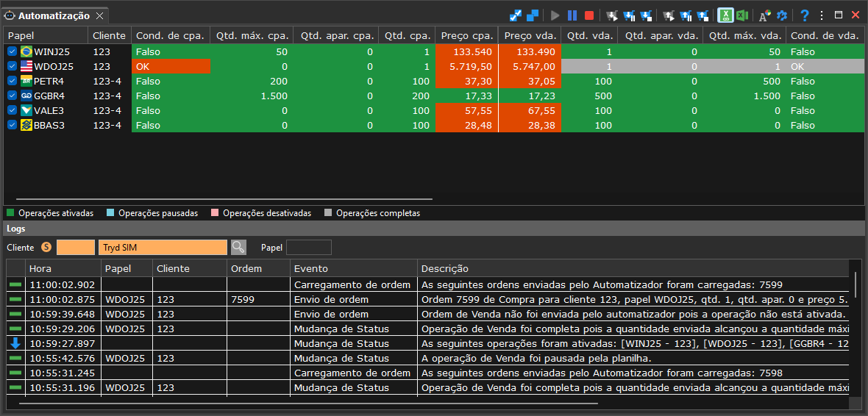The width and height of the screenshot is (868, 416).
Task: Click the sell cart pause icon
Action: tap(686, 15)
